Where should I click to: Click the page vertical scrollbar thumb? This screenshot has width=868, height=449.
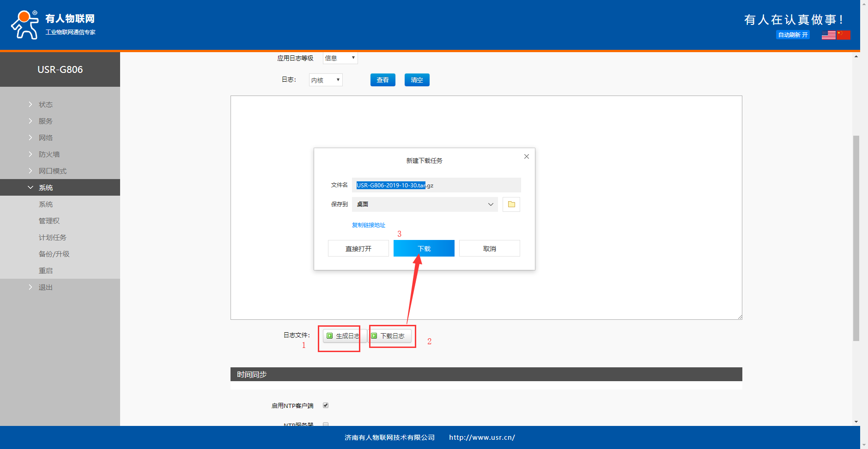(x=856, y=238)
